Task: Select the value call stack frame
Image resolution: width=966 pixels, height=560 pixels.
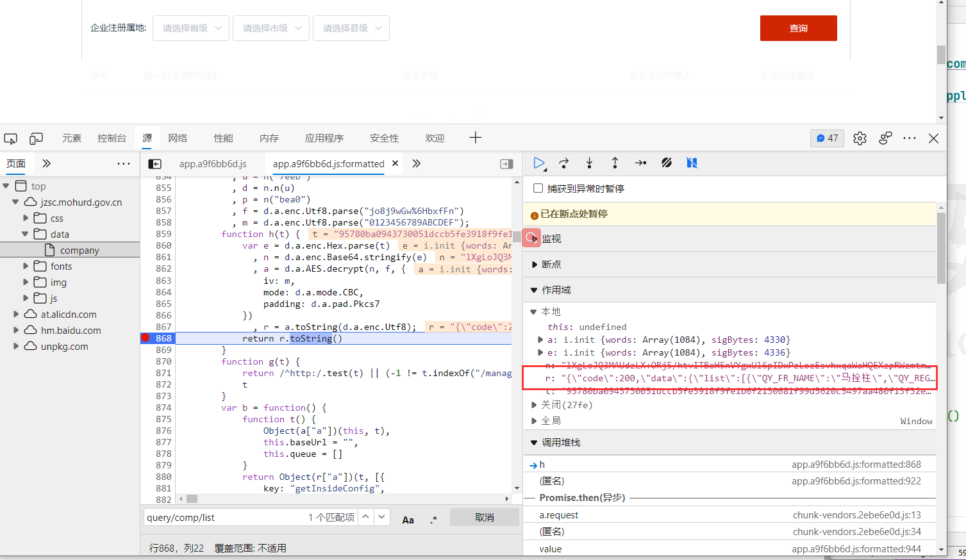Action: (x=730, y=548)
